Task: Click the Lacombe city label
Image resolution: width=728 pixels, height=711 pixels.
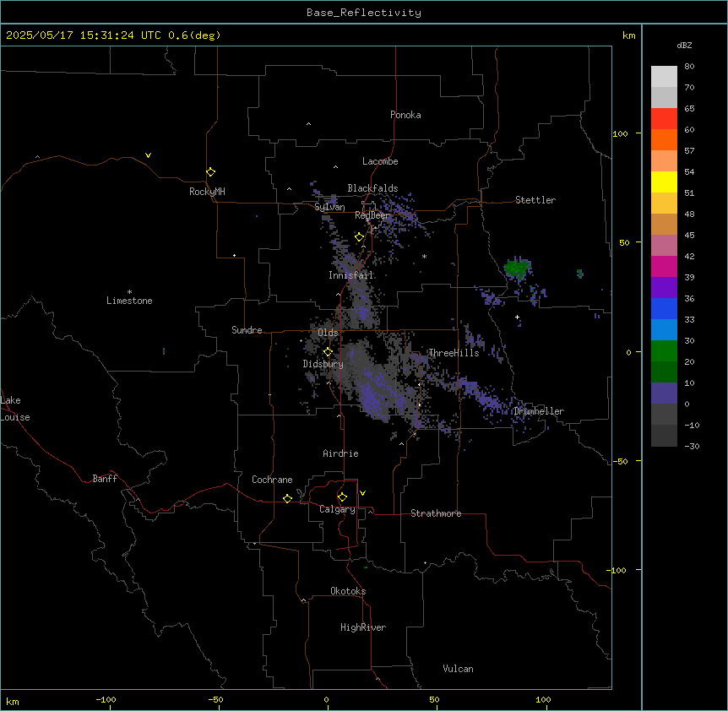Action: click(x=380, y=161)
